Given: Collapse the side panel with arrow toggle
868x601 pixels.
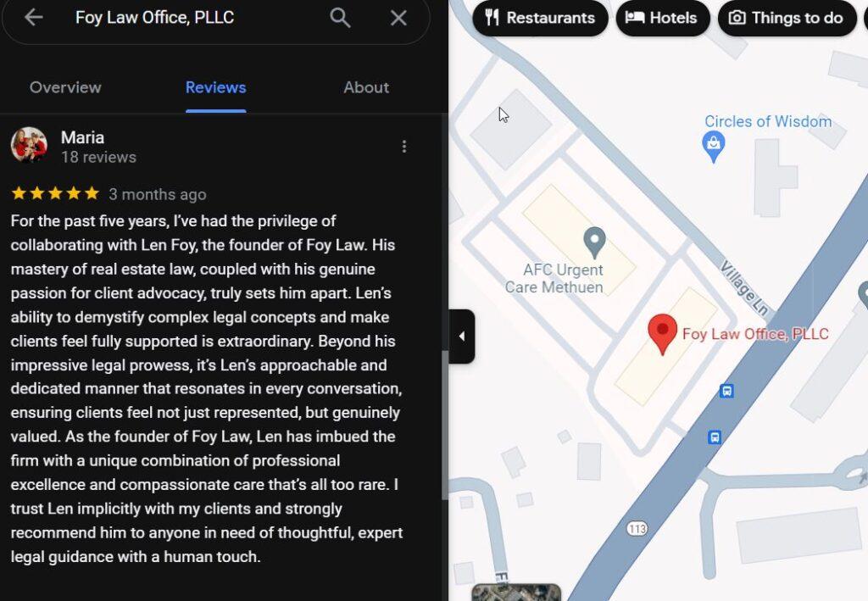Looking at the screenshot, I should (462, 337).
